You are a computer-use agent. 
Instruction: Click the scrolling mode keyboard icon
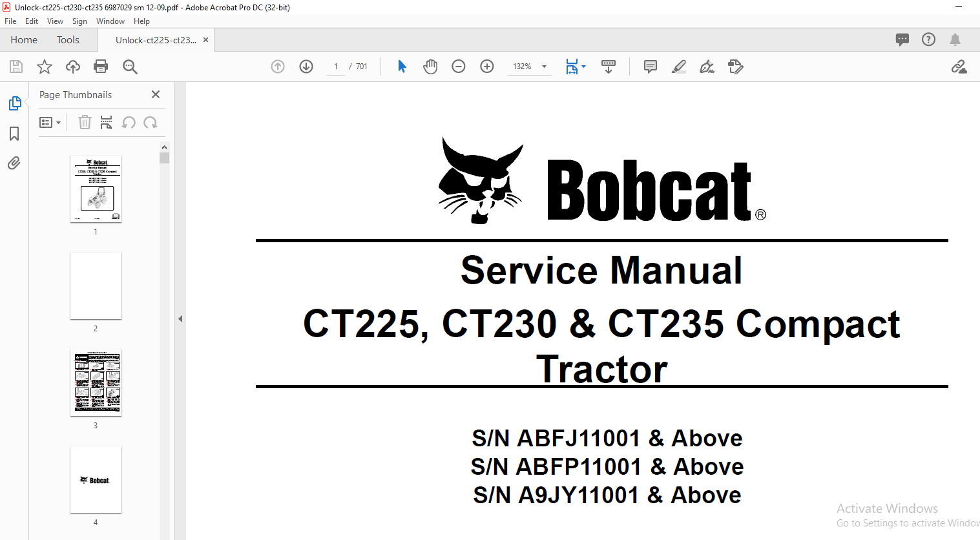(609, 67)
